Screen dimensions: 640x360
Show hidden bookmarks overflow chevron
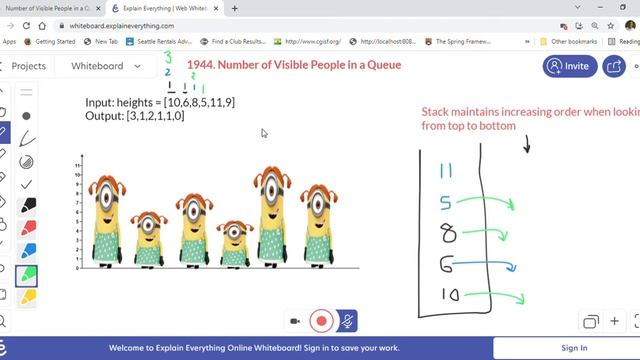[527, 42]
